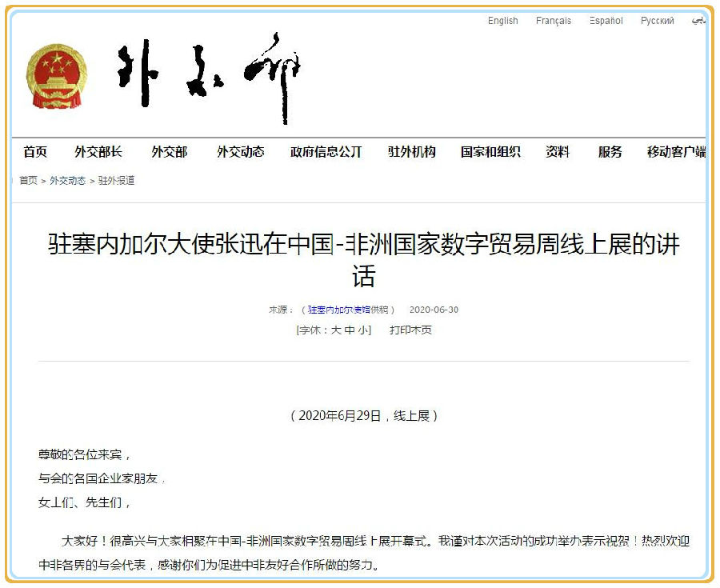Click the 外交动态 breadcrumb link
The image size is (720, 588).
(67, 181)
